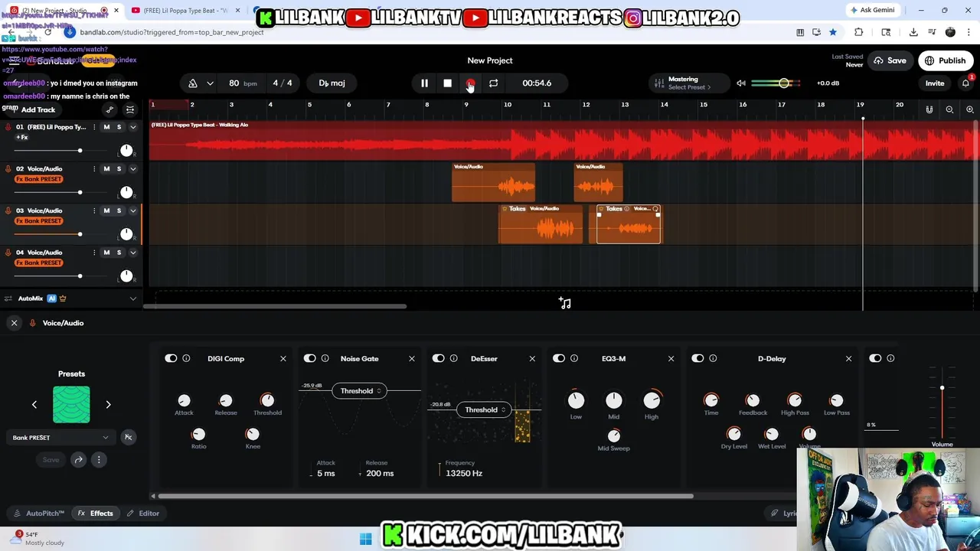Expand the AutoMix panel chevron
Screen dimensions: 980x551
pos(132,298)
